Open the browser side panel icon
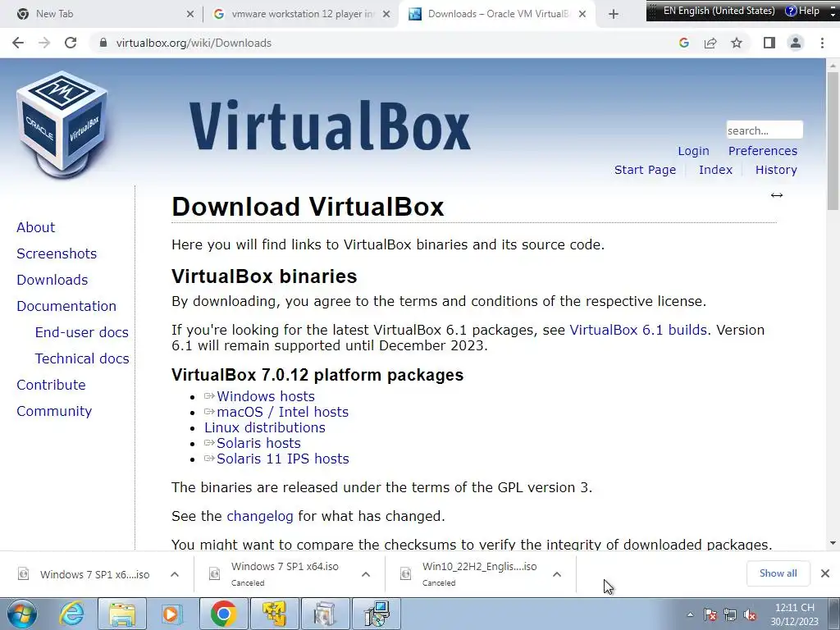This screenshot has width=840, height=630. 769,43
